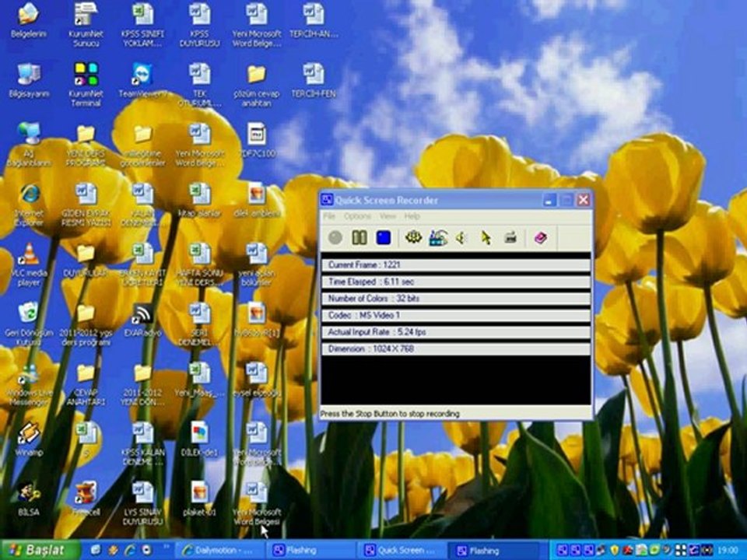The height and width of the screenshot is (560, 747).
Task: Select the Ağ Bağlantılarım desktop icon
Action: click(x=29, y=145)
